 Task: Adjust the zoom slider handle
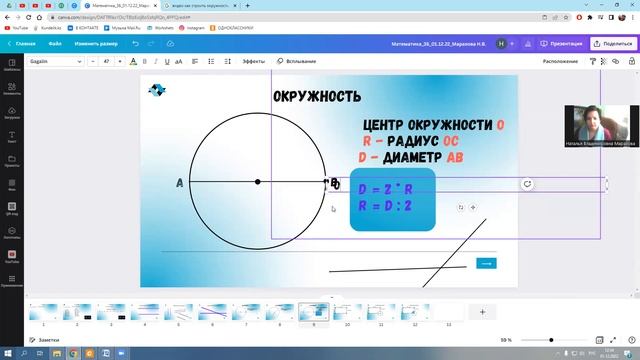(551, 340)
